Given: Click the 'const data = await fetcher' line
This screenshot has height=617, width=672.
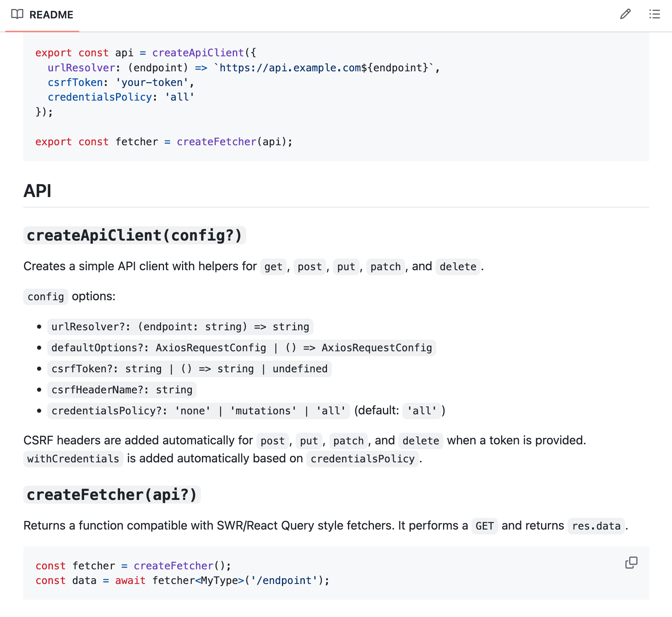Looking at the screenshot, I should (182, 581).
